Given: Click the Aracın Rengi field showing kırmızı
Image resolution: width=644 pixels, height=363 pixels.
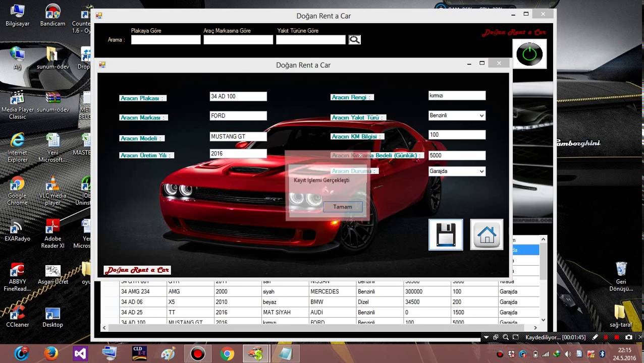Looking at the screenshot, I should pyautogui.click(x=457, y=95).
